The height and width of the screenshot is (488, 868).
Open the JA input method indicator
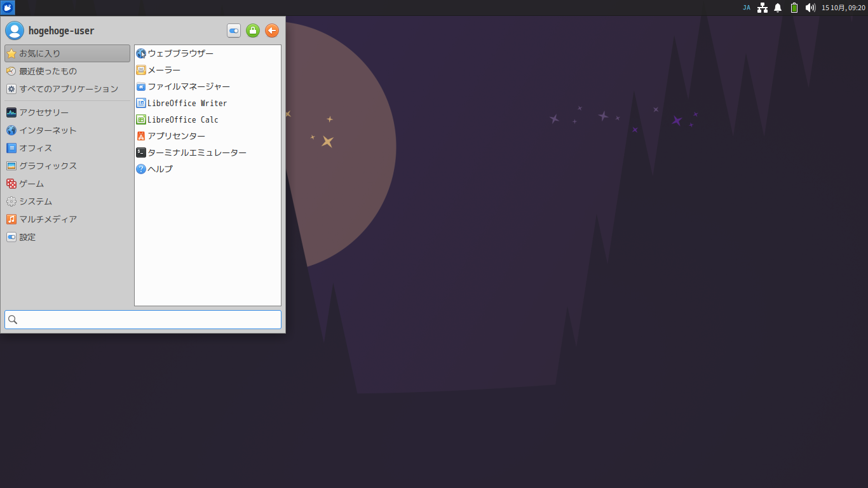pos(747,8)
